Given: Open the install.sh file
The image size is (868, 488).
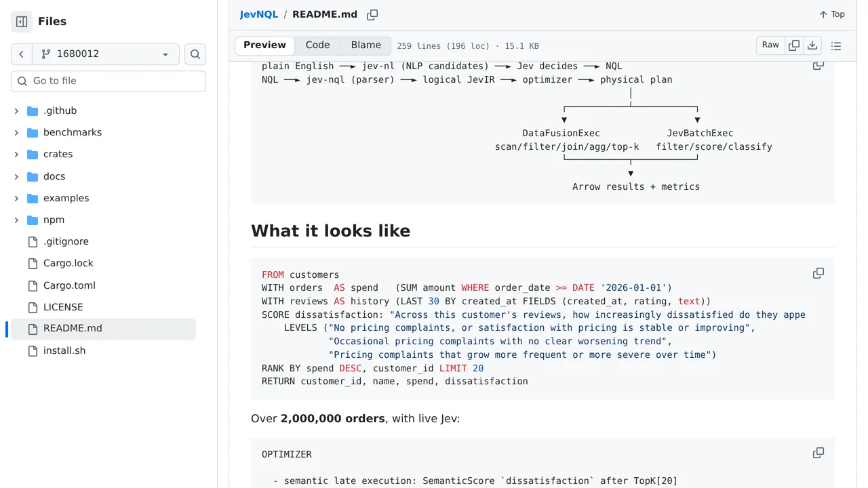Looking at the screenshot, I should (x=64, y=351).
